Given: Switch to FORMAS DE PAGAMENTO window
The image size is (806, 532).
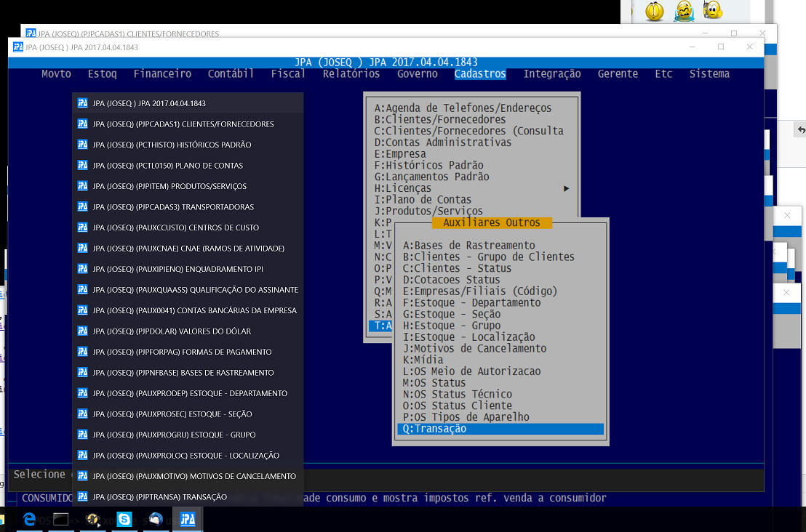Looking at the screenshot, I should pyautogui.click(x=188, y=352).
